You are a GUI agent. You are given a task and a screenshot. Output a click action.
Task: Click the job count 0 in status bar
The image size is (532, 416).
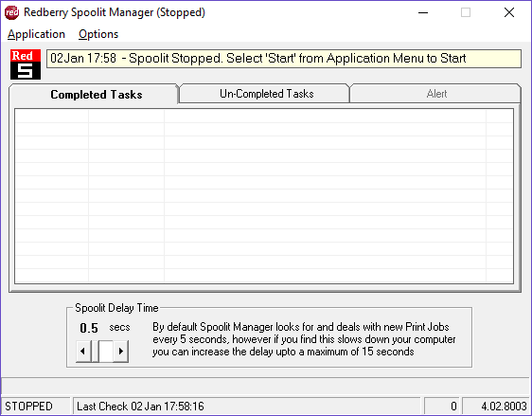441,406
